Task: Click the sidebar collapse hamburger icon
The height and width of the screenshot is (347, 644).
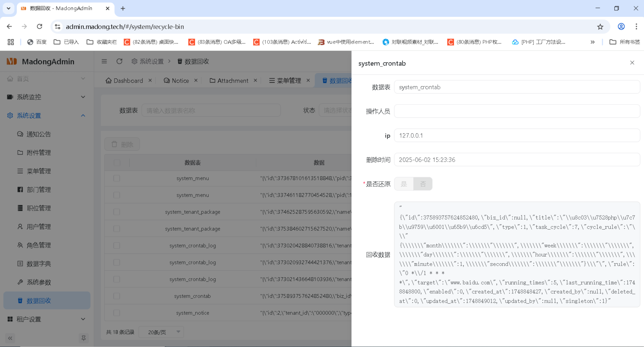Action: pos(104,61)
